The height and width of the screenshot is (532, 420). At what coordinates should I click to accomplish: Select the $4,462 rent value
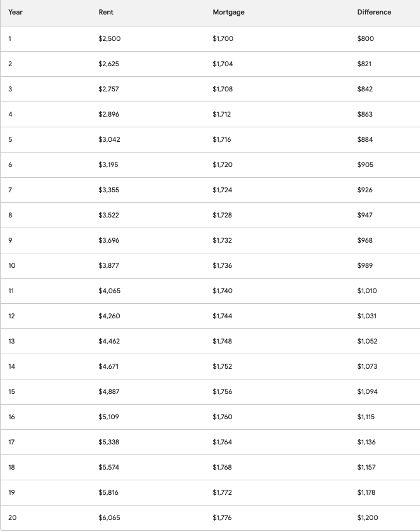tap(109, 342)
